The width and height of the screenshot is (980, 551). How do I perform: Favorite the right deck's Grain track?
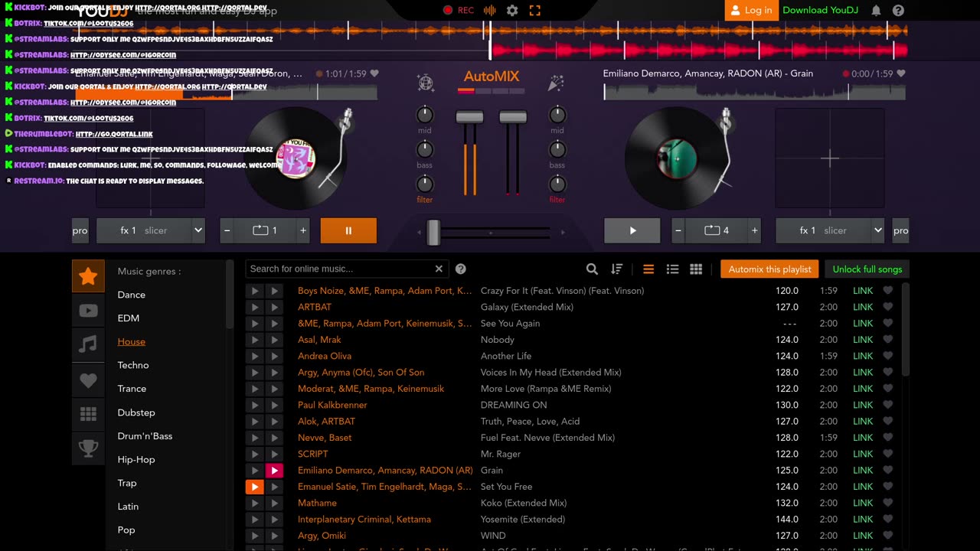tap(901, 74)
